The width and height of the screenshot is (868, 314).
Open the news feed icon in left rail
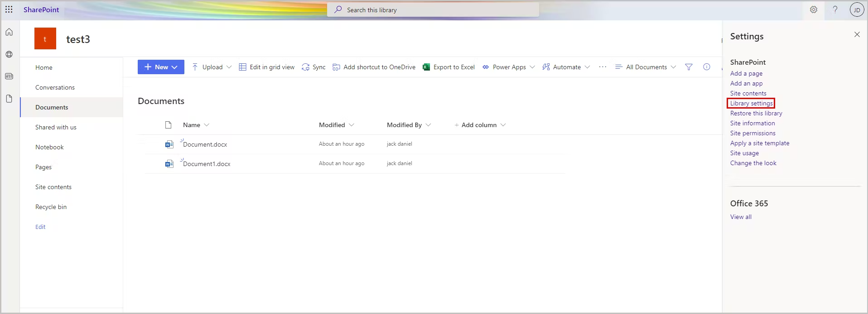tap(9, 76)
